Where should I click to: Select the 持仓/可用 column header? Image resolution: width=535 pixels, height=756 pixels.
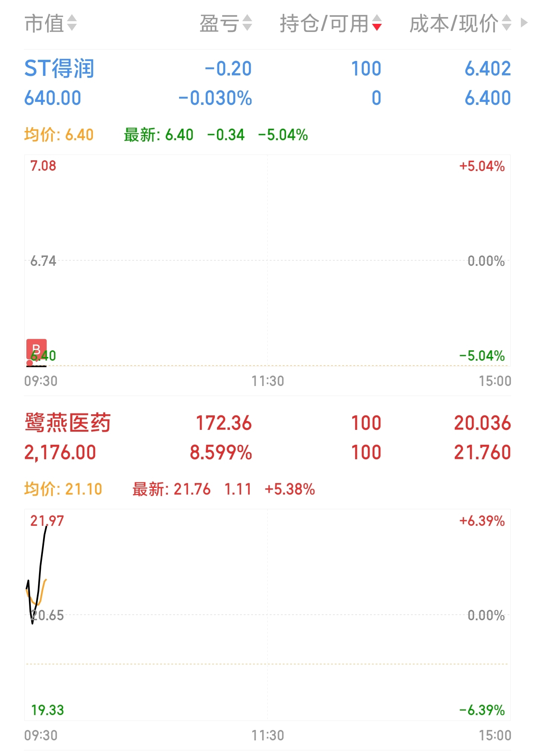324,23
